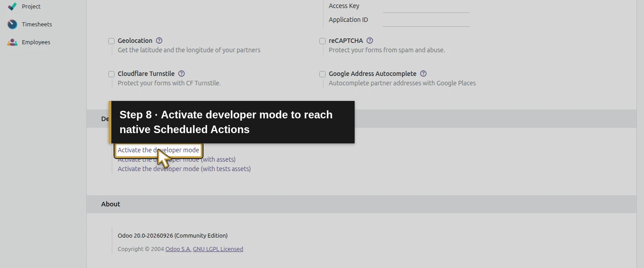The width and height of the screenshot is (644, 268).
Task: Open the Project app icon
Action: click(13, 6)
